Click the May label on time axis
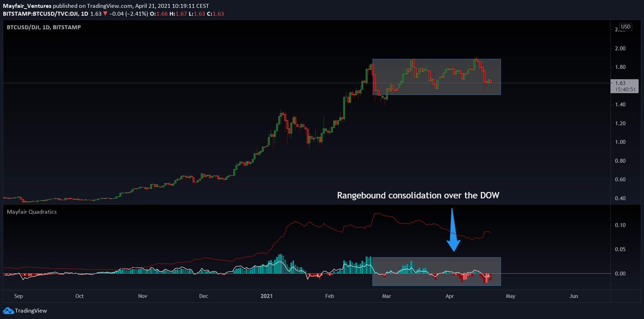The height and width of the screenshot is (319, 644). pos(511,296)
